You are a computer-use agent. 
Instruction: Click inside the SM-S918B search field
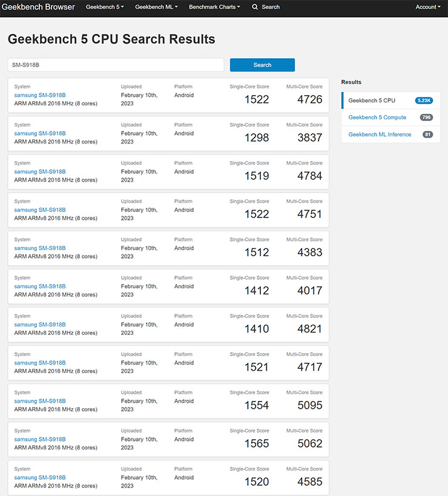(115, 65)
